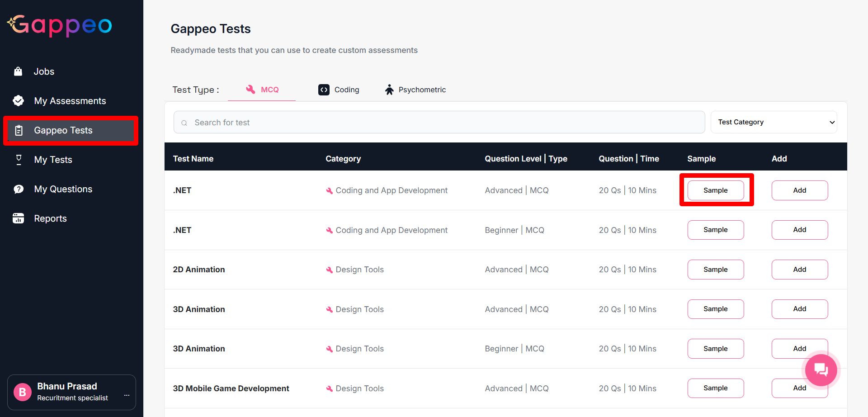868x417 pixels.
Task: Open Sample for 3D Animation Beginner
Action: point(715,349)
